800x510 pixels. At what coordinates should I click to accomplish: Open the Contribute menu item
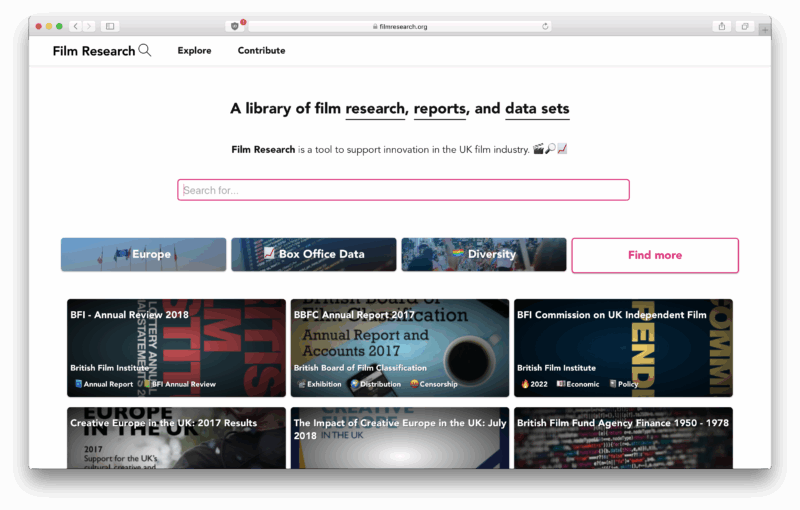(x=261, y=51)
